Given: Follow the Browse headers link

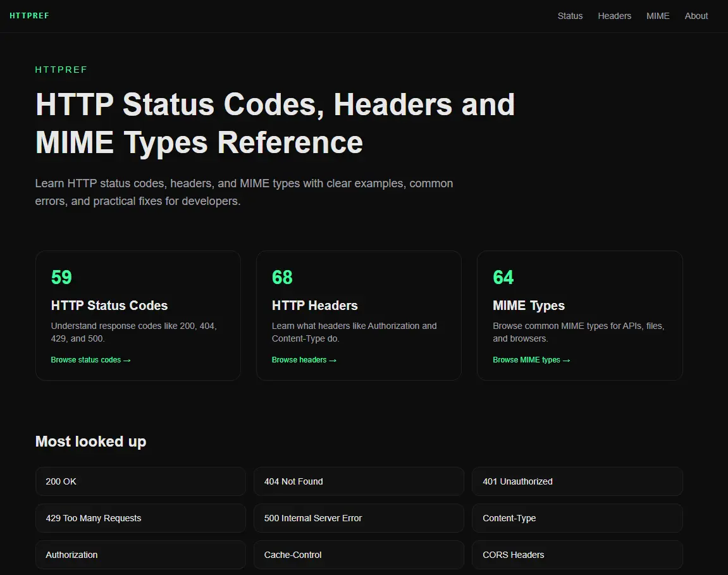Looking at the screenshot, I should coord(304,360).
